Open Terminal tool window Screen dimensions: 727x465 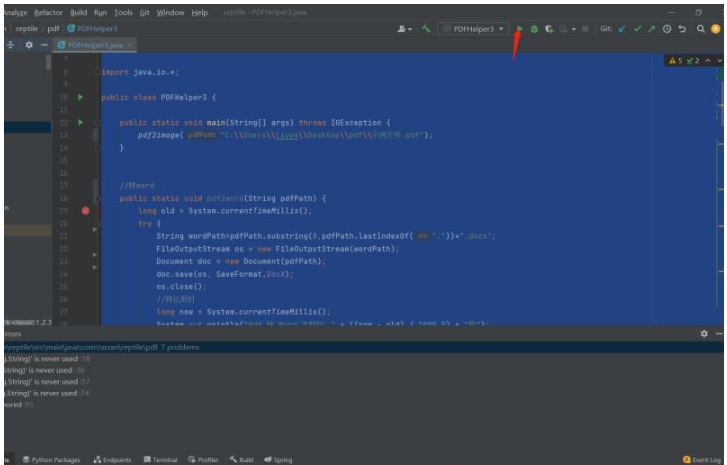point(160,459)
